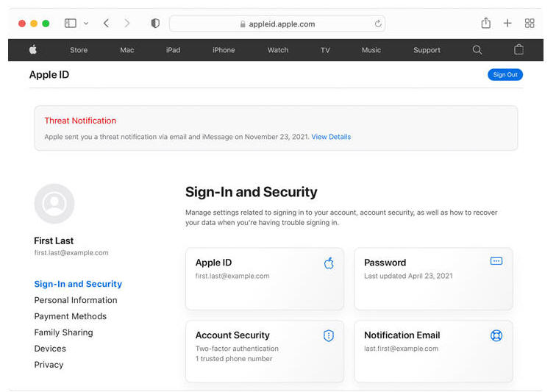Image resolution: width=556 pixels, height=392 pixels.
Task: Click the Apple logo in navigation bar
Action: [x=33, y=50]
